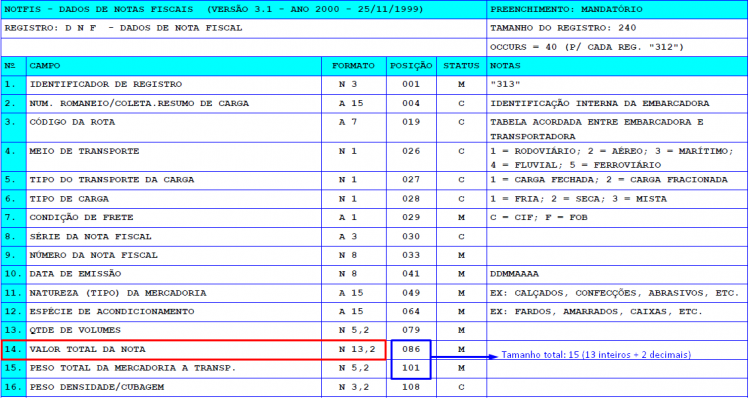Click the 'STATUS' column header
This screenshot has height=399, width=750.
click(461, 66)
